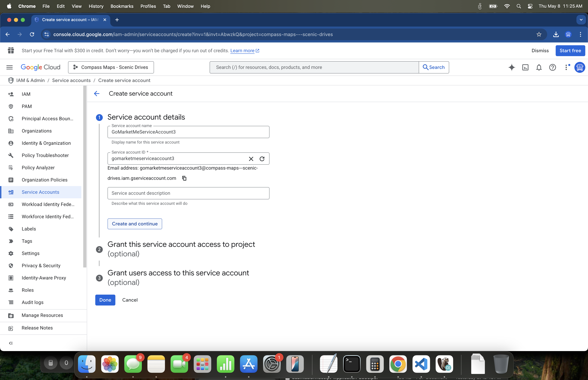588x380 pixels.
Task: Focus the resources search bar
Action: point(314,67)
